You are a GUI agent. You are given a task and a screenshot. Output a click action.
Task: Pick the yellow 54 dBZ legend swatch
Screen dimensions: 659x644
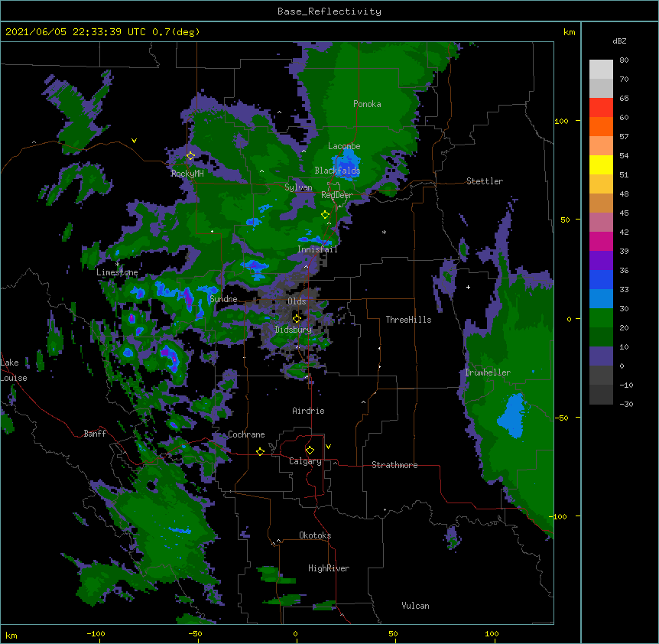click(601, 164)
